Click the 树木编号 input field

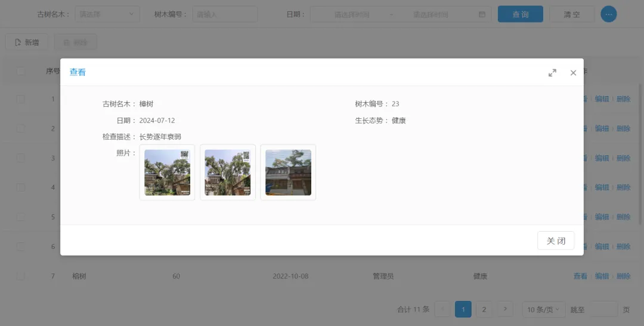(x=225, y=14)
